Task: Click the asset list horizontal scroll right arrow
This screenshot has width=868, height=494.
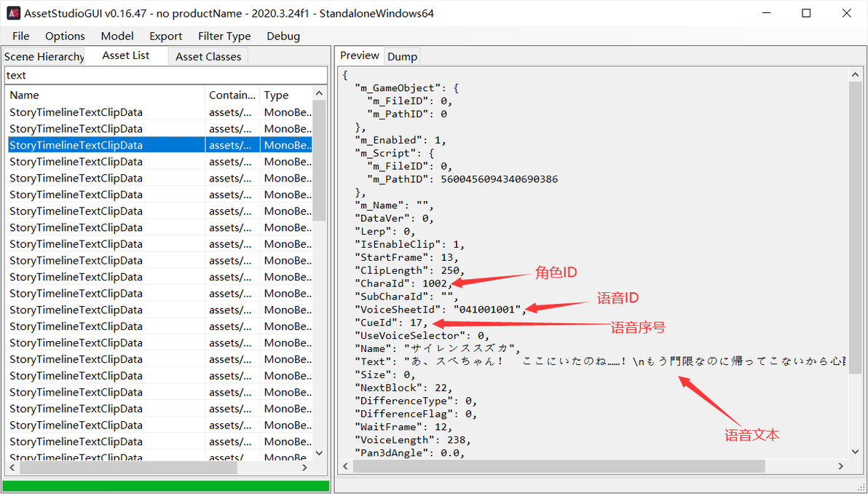Action: pyautogui.click(x=304, y=468)
